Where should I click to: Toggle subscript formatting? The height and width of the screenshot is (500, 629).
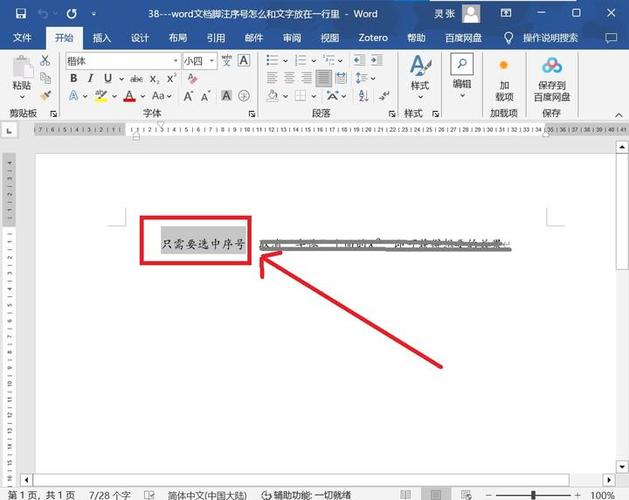point(154,79)
